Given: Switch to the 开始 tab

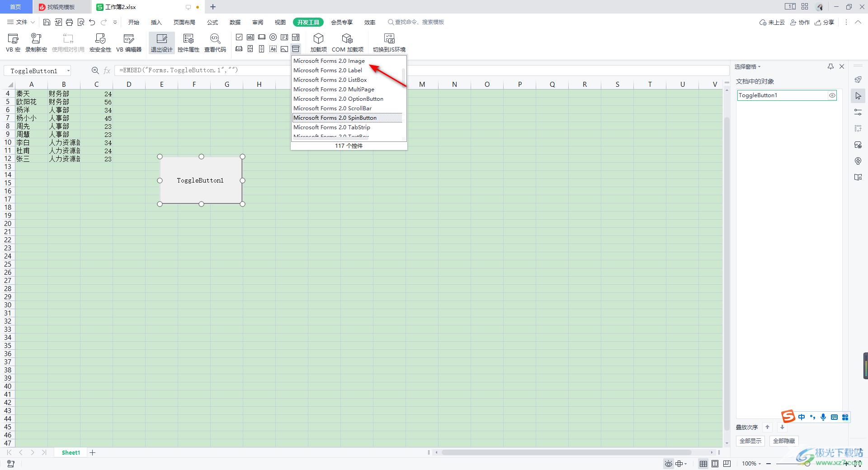Looking at the screenshot, I should coord(133,22).
